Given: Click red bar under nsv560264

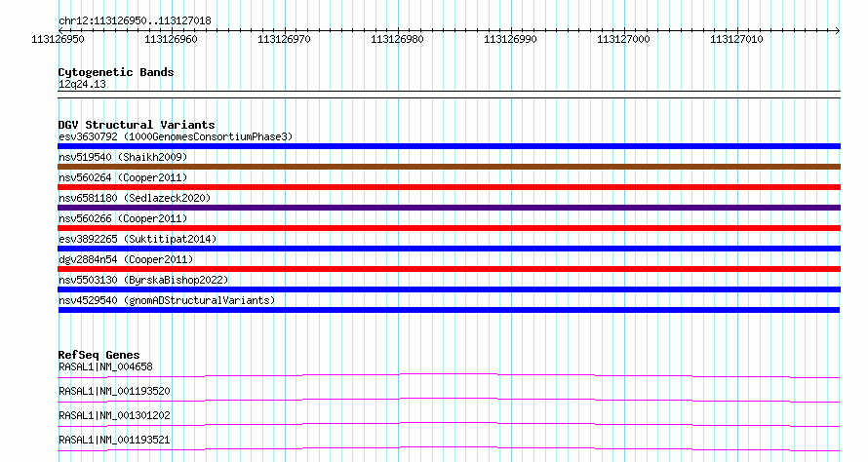Looking at the screenshot, I should click(x=449, y=187).
